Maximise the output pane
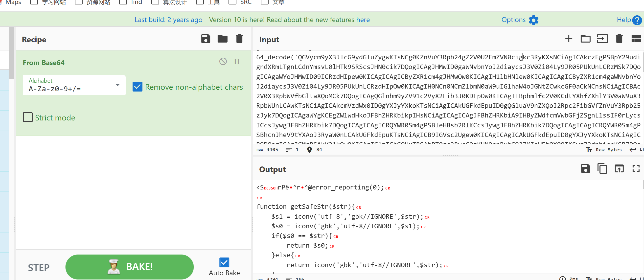 [636, 168]
